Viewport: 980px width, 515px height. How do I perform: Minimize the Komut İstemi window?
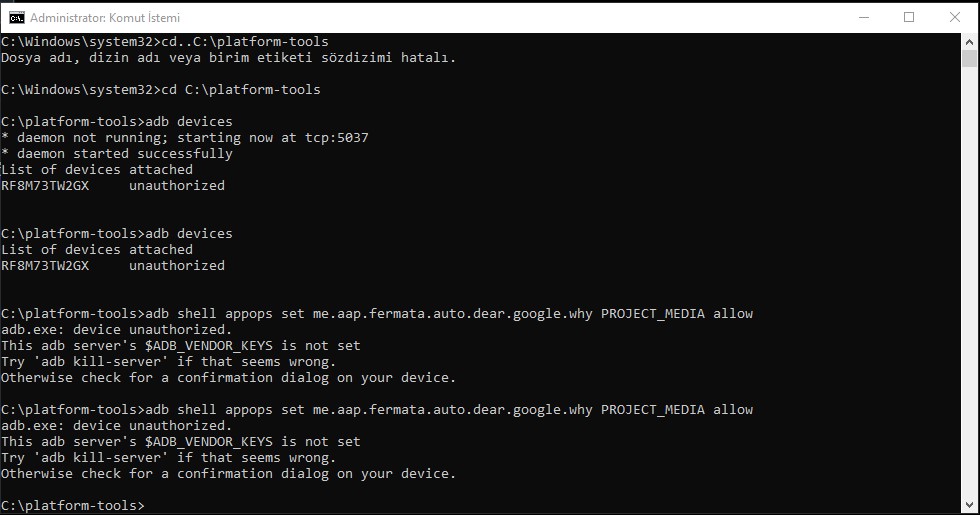[864, 18]
